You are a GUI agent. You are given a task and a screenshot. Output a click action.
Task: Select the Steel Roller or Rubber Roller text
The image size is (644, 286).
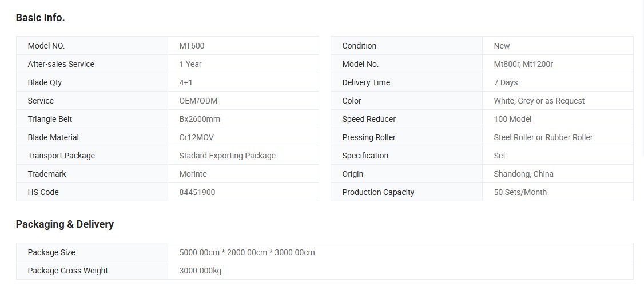click(x=543, y=137)
